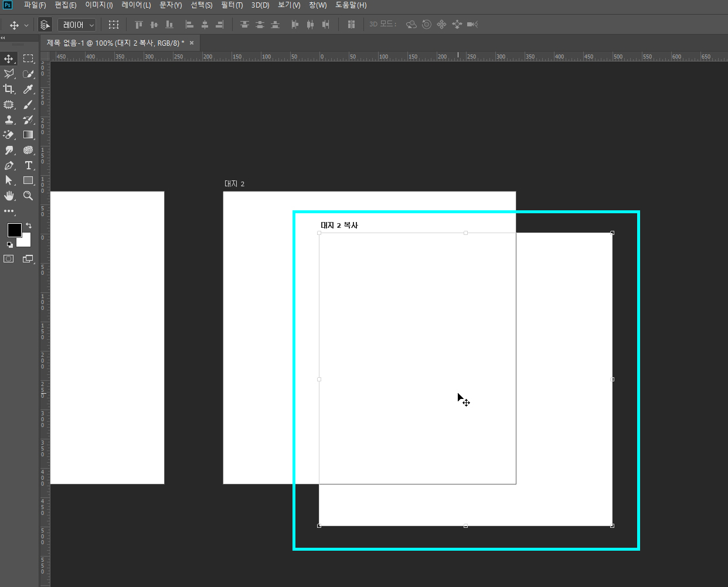Screen dimensions: 728x587
Task: Toggle Quick Mask mode
Action: [x=9, y=259]
